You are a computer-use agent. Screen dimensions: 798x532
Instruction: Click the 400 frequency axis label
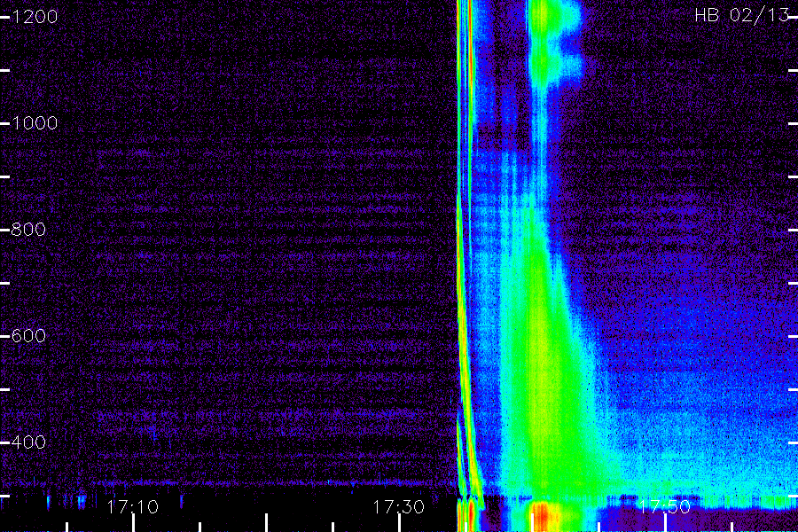pyautogui.click(x=28, y=442)
